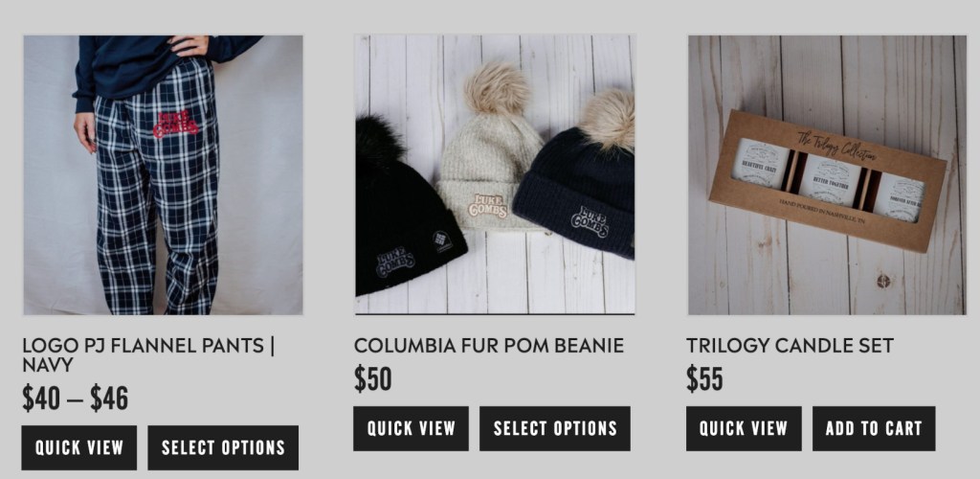The height and width of the screenshot is (479, 980).
Task: Click the red Luke Combs logo on pants
Action: [x=176, y=125]
